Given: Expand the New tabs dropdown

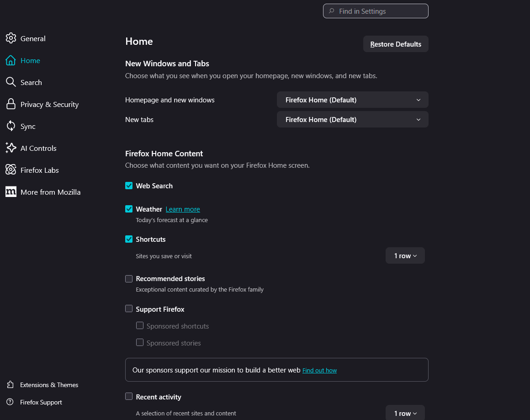Looking at the screenshot, I should point(352,119).
